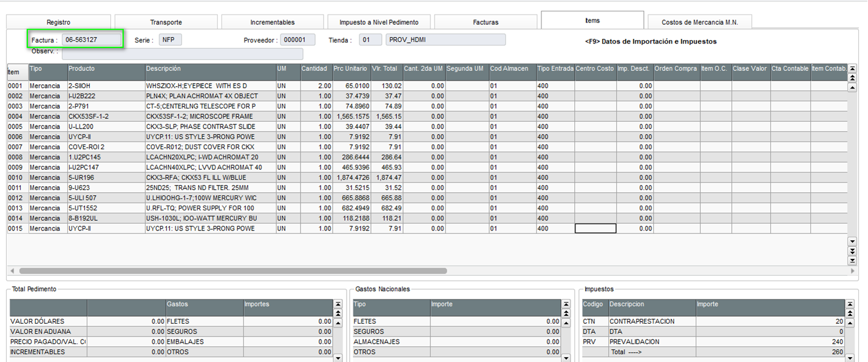Click the PROV_HDMI store name field
Image resolution: width=868 pixels, height=362 pixels.
[x=446, y=39]
